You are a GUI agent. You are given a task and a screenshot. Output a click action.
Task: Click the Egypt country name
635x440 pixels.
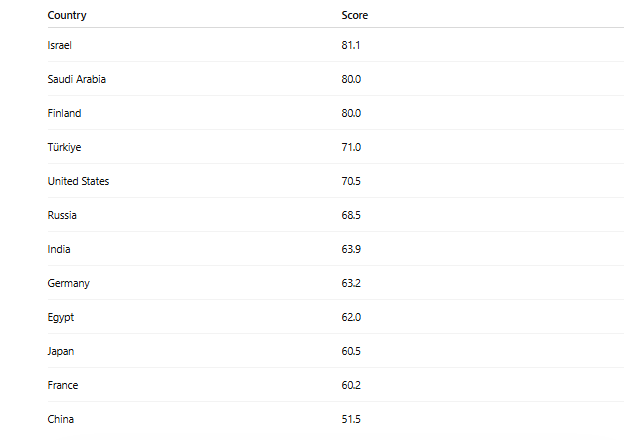[x=61, y=317]
